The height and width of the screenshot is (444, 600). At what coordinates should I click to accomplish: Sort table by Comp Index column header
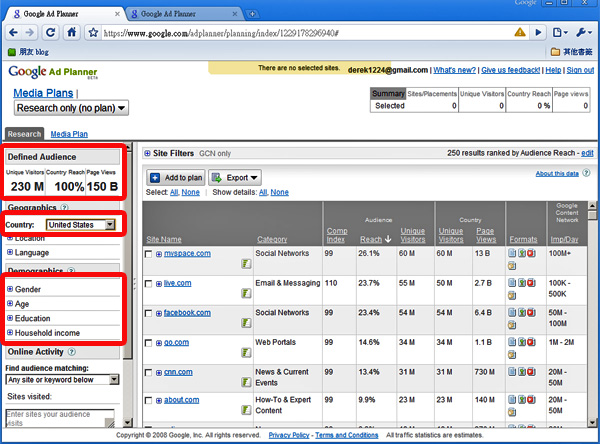(337, 235)
